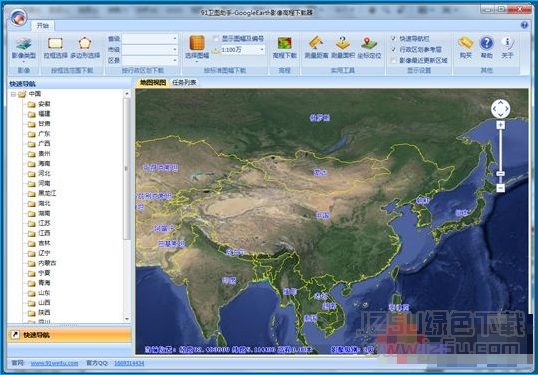Screen dimensions: 538x375
Task: Select 河北 in navigation tree
Action: click(44, 173)
